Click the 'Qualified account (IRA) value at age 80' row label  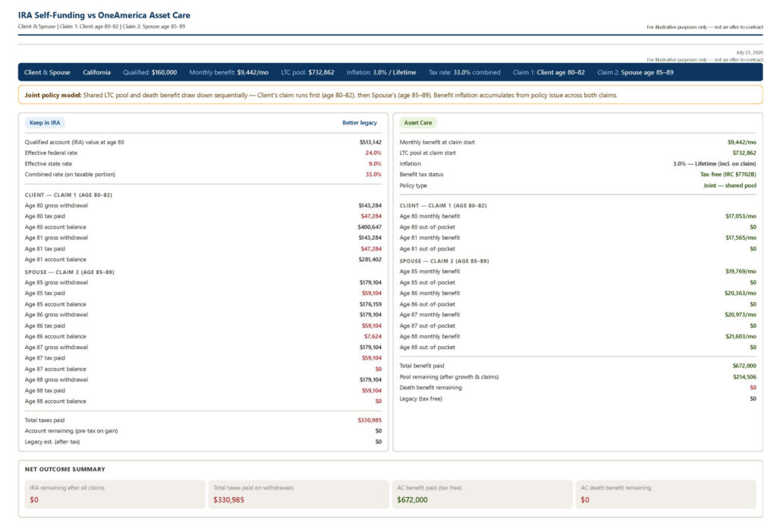pos(74,142)
